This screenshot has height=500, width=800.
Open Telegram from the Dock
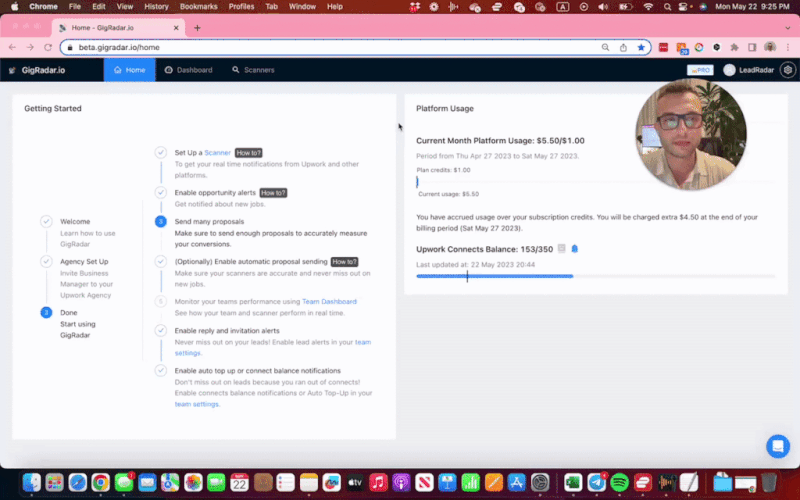point(596,482)
